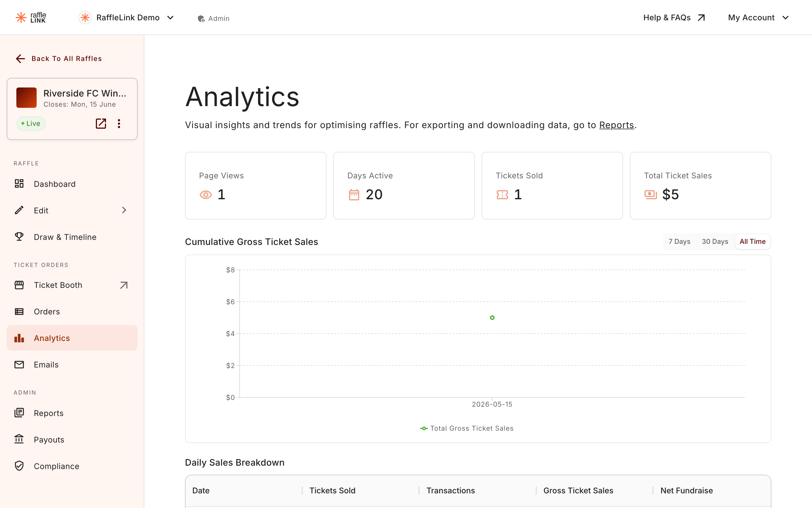Click the Edit pencil icon

tap(19, 210)
